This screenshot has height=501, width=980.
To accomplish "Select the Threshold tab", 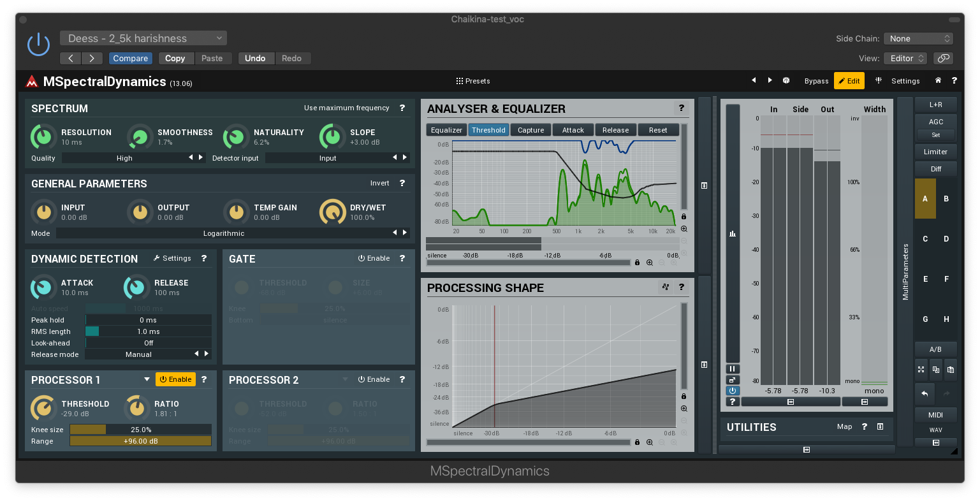I will (x=488, y=130).
